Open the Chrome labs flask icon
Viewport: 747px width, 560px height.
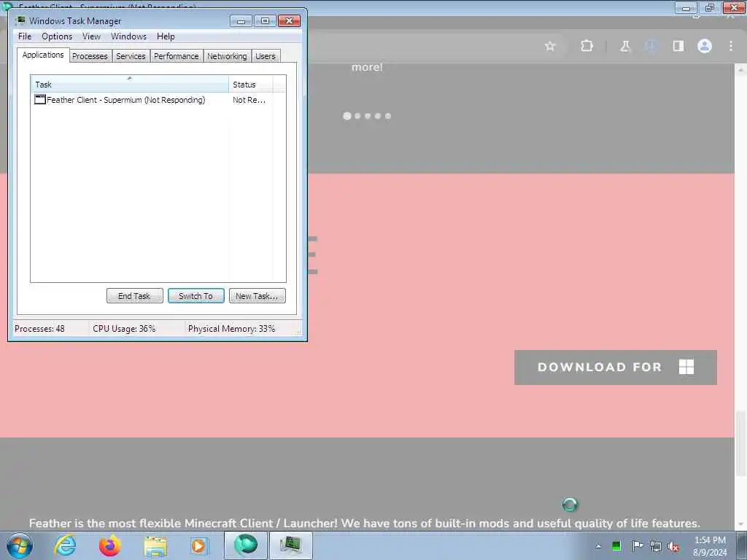(625, 46)
